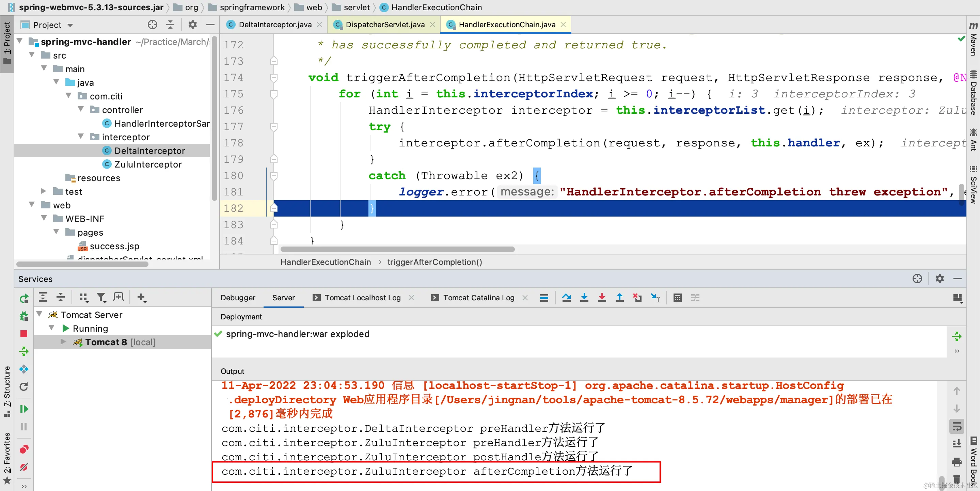Open Project view mode dropdown
The height and width of the screenshot is (491, 980).
pos(70,25)
